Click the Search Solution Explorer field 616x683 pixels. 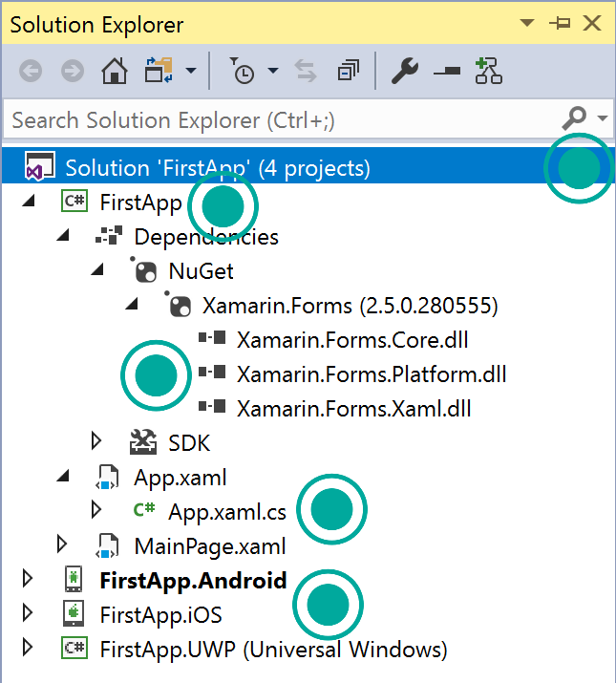click(x=282, y=119)
